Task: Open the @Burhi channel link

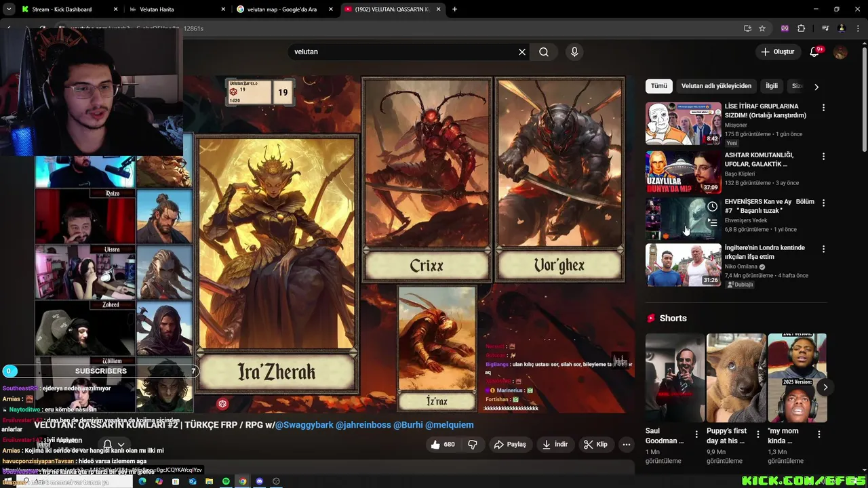Action: point(408,425)
